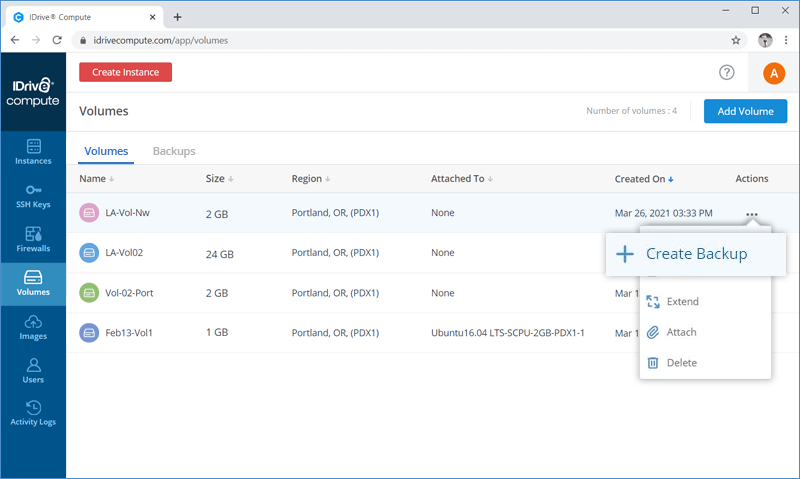This screenshot has width=800, height=479.
Task: Open the browser profile avatar
Action: point(765,40)
